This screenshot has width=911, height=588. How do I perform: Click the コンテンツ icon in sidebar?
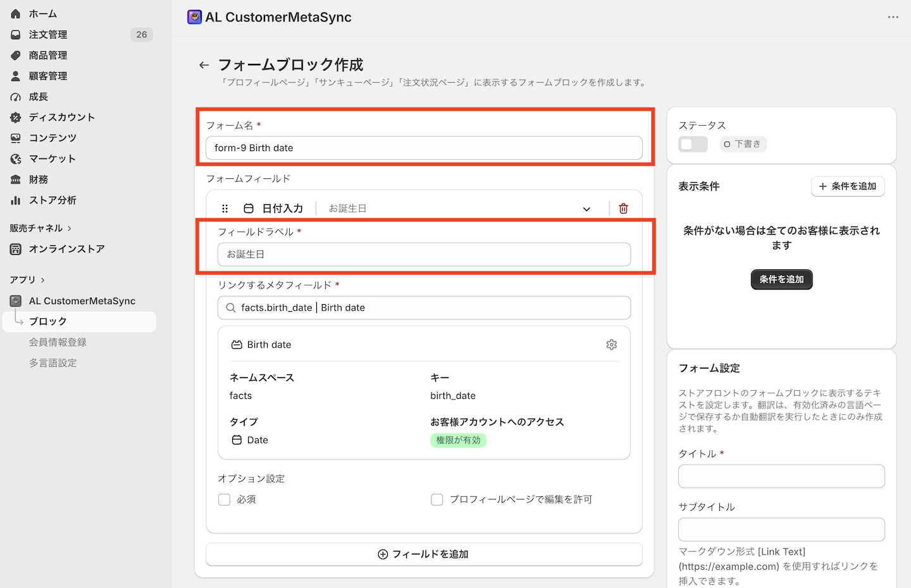point(16,138)
